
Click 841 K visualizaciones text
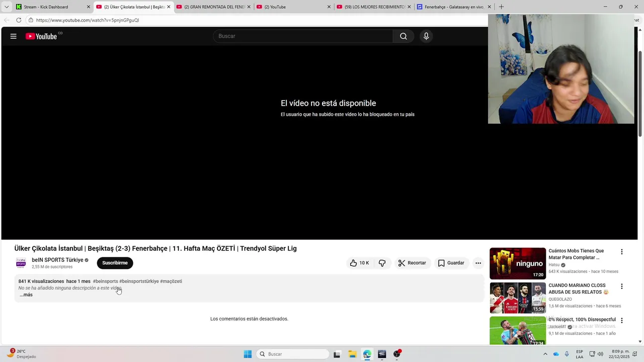pos(41,281)
